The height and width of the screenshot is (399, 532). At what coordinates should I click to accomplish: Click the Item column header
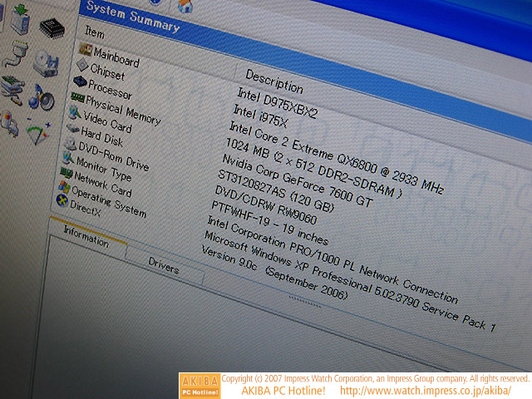pos(95,33)
